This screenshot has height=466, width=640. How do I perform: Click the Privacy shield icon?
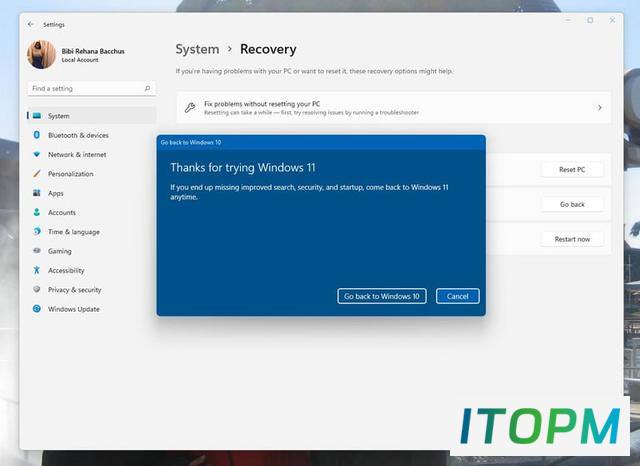37,289
